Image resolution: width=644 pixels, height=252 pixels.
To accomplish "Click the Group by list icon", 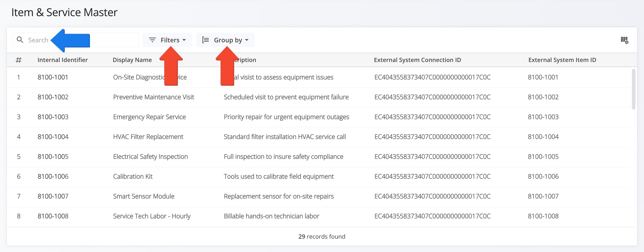I will [x=205, y=40].
